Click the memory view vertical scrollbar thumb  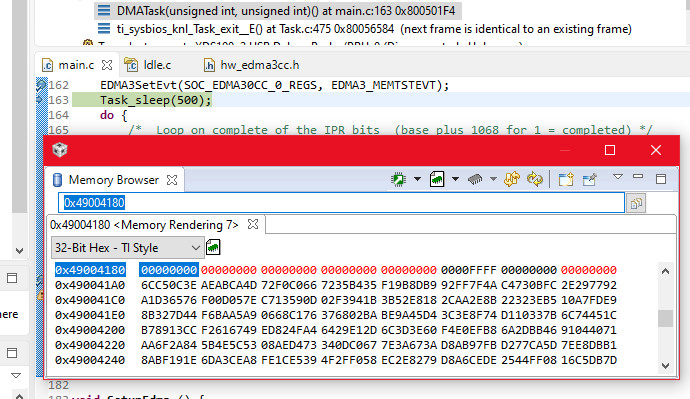point(665,318)
